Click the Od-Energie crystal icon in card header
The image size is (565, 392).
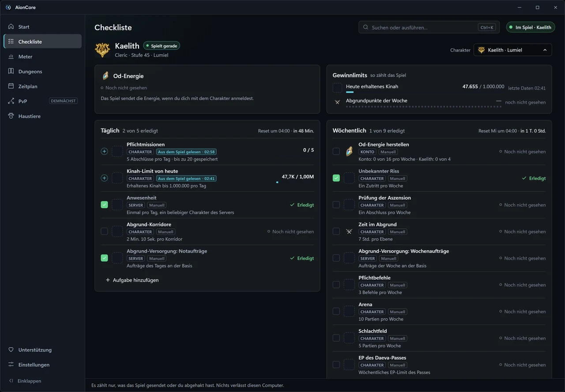[x=105, y=76]
